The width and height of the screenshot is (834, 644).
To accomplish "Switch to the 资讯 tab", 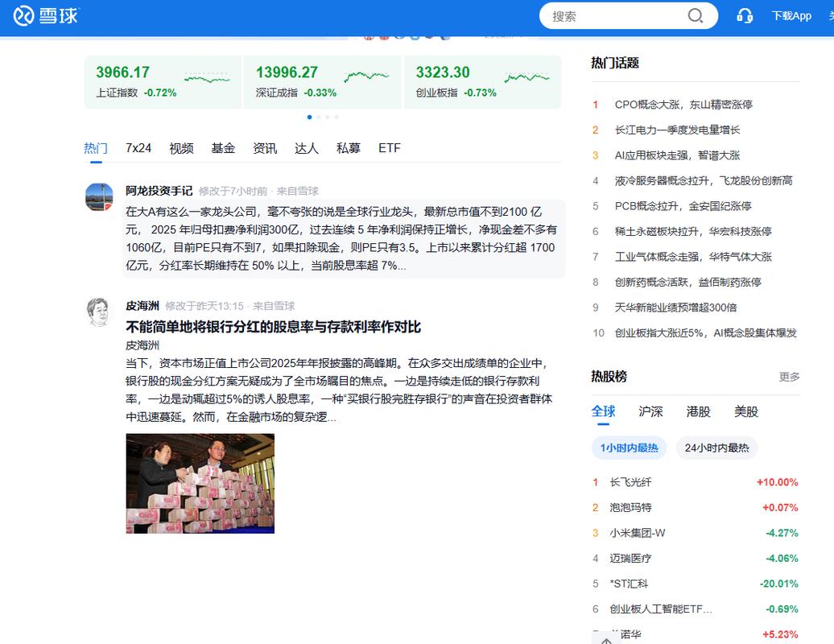I will [265, 148].
